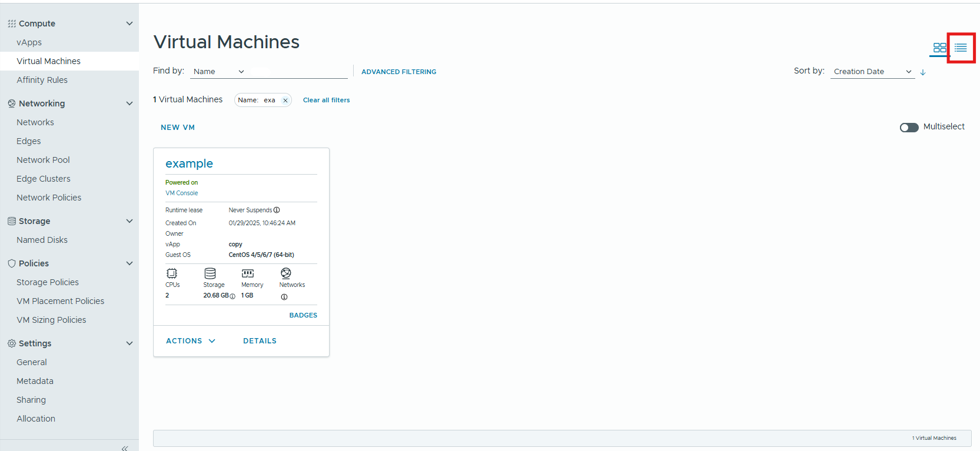Open the VM Console link
The width and height of the screenshot is (980, 451).
coord(181,193)
